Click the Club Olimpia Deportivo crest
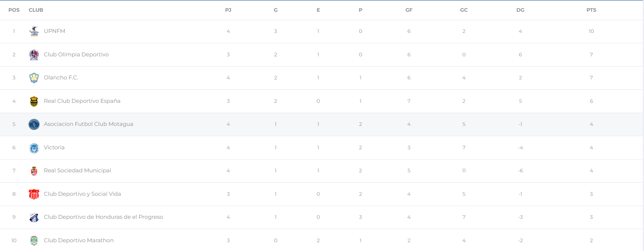This screenshot has height=251, width=644. click(34, 55)
